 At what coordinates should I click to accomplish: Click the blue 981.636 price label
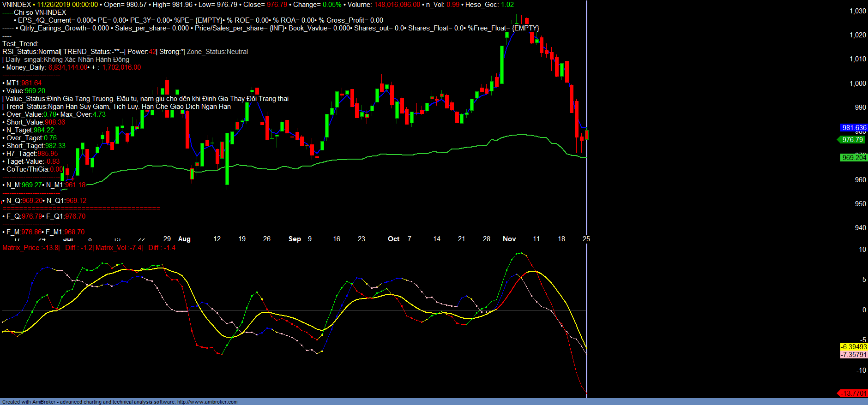[x=854, y=128]
